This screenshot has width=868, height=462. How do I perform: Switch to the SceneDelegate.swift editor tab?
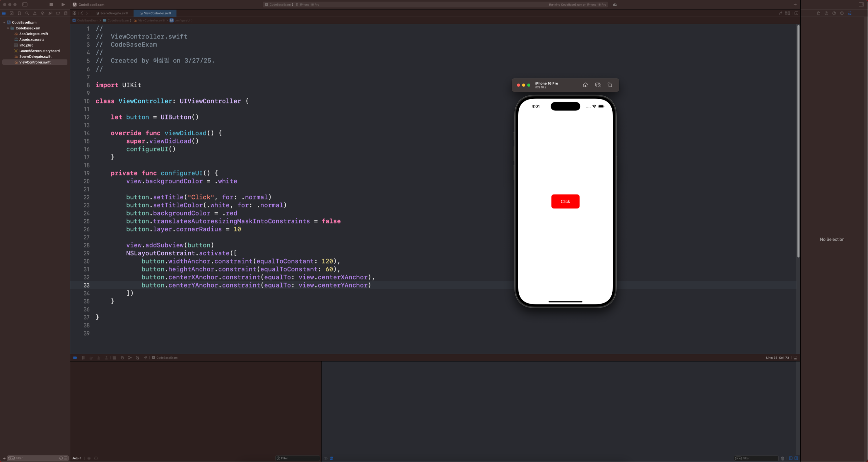(112, 14)
